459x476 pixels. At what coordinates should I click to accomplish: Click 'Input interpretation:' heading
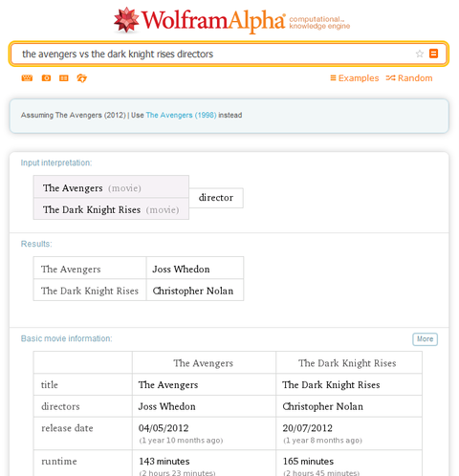56,162
